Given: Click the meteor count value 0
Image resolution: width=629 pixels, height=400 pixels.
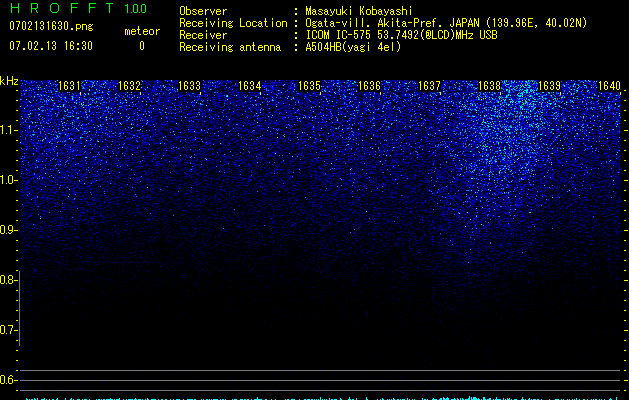Looking at the screenshot, I should [142, 46].
